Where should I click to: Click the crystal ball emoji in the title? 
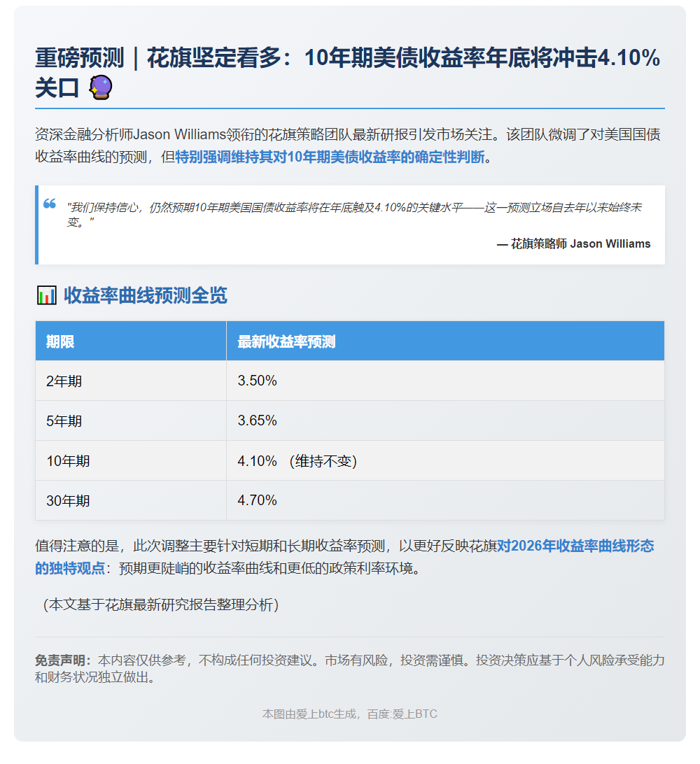[101, 88]
